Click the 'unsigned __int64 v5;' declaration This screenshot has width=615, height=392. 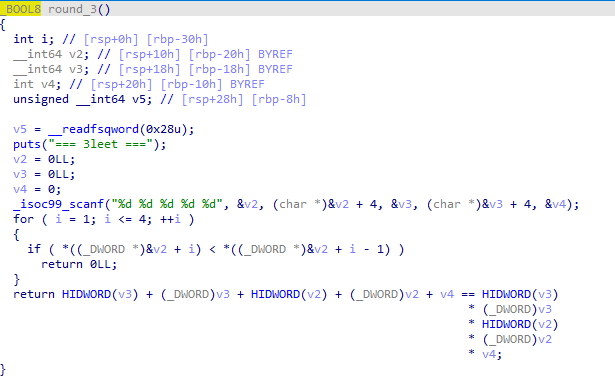pyautogui.click(x=82, y=99)
